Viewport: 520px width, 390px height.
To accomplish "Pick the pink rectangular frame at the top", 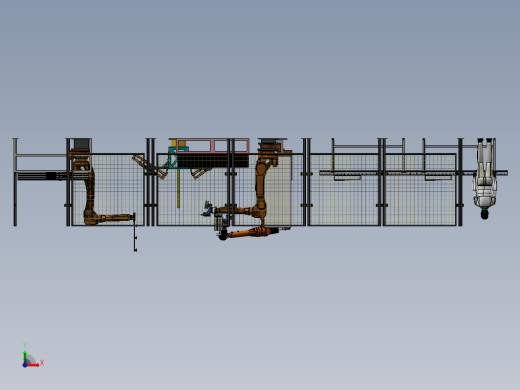I will (x=213, y=146).
